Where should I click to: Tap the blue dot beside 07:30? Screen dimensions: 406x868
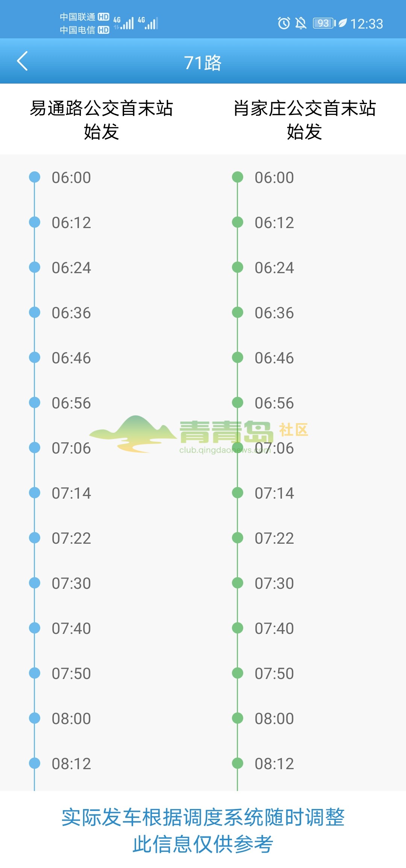35,583
